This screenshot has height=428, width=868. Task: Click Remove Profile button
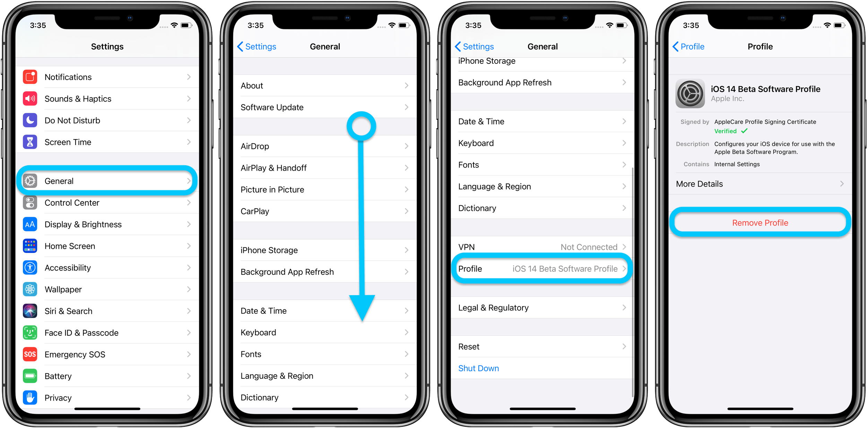(759, 222)
